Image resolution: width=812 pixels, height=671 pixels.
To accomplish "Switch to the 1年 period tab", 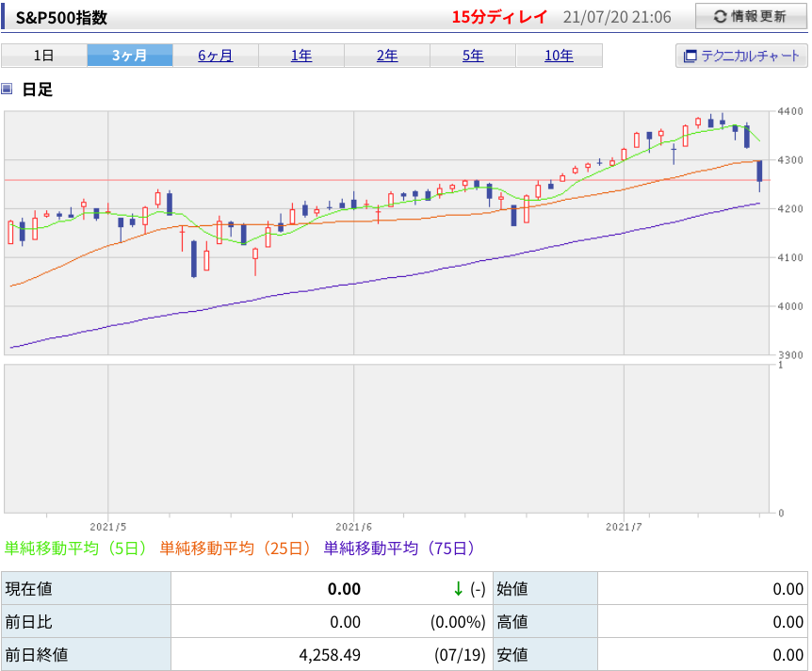I will click(301, 56).
